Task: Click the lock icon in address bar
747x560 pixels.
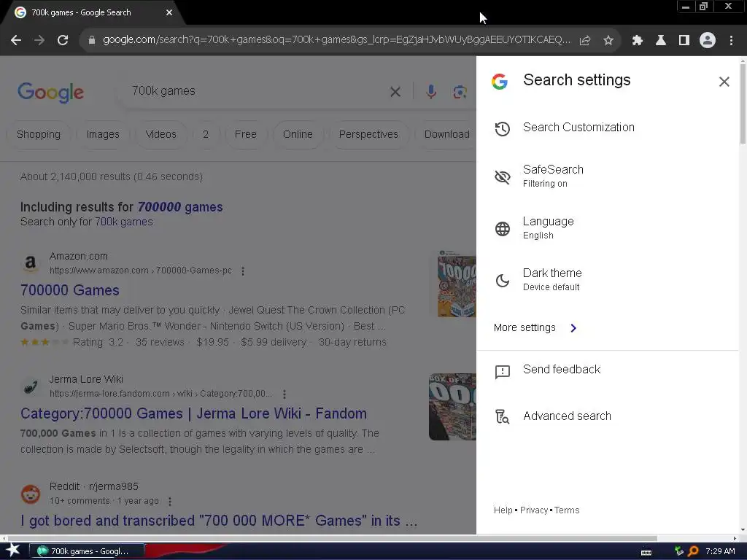Action: (92, 40)
